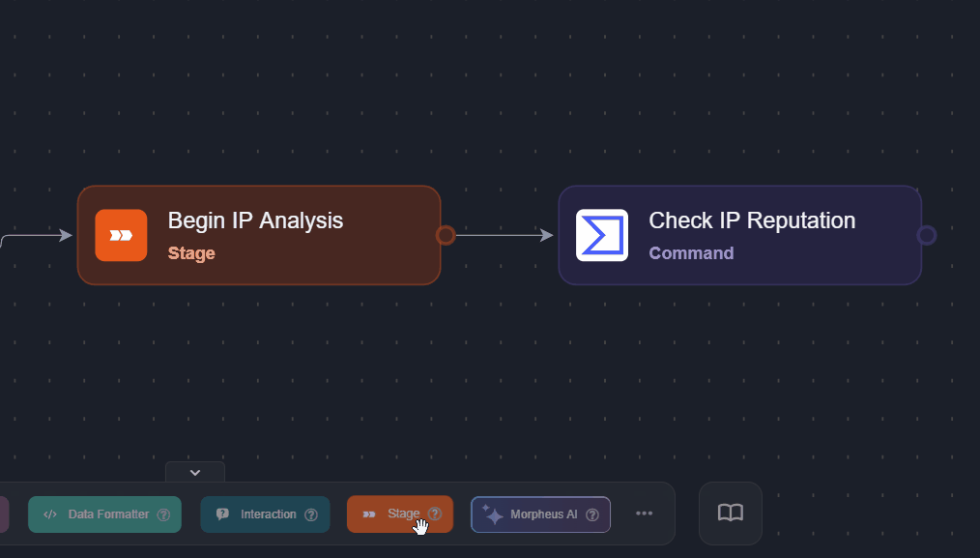The image size is (980, 558).
Task: Open help for Data Formatter
Action: 163,514
